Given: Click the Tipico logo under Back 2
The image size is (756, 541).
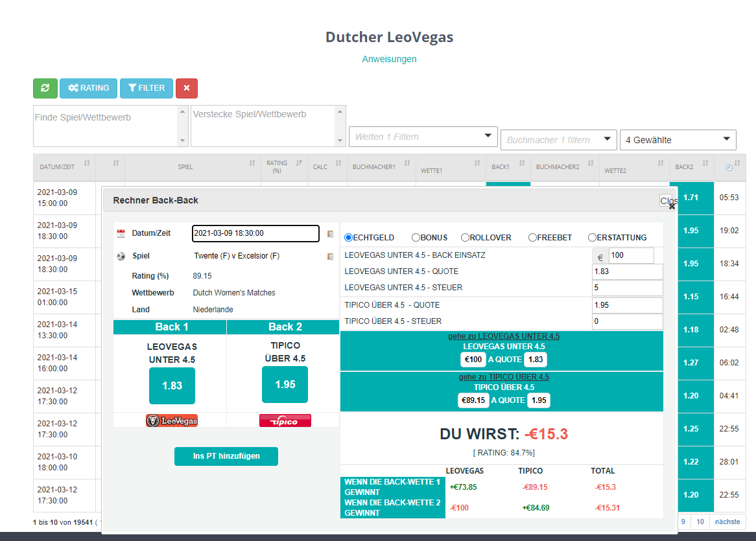Looking at the screenshot, I should click(x=285, y=420).
